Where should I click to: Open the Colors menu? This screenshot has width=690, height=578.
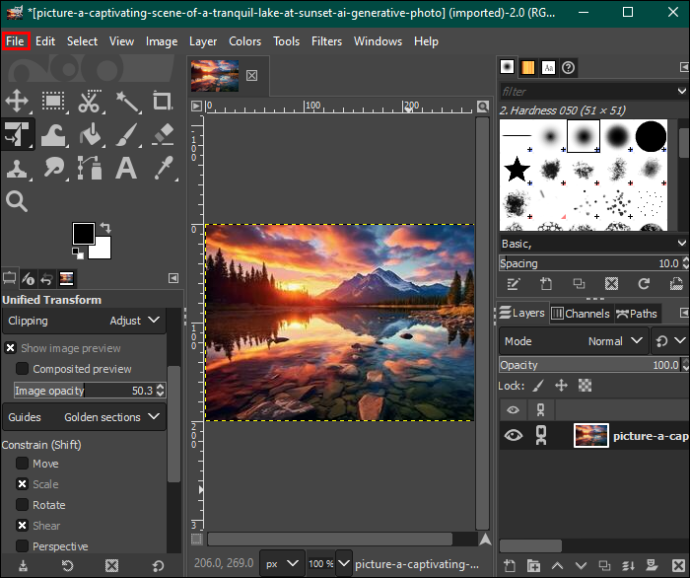click(x=245, y=41)
